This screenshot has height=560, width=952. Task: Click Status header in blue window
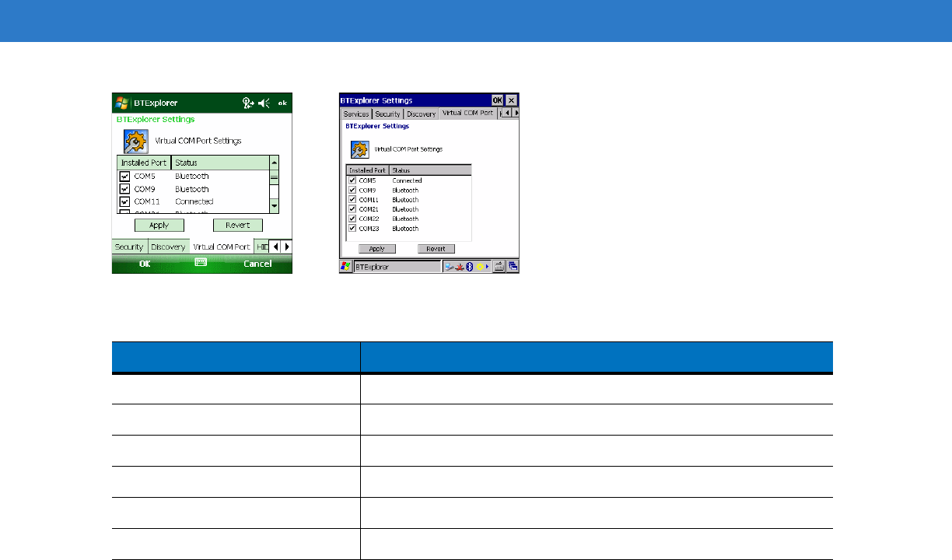pos(430,170)
